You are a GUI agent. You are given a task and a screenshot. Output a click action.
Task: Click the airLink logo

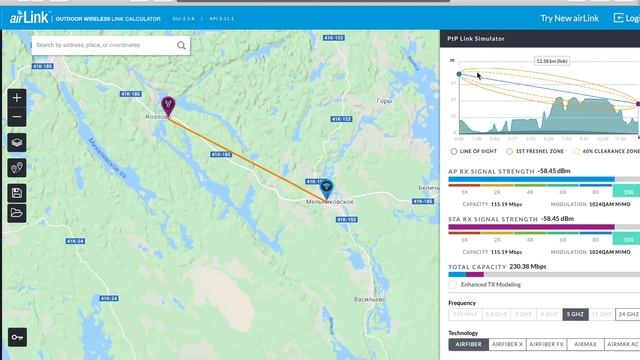pyautogui.click(x=29, y=17)
